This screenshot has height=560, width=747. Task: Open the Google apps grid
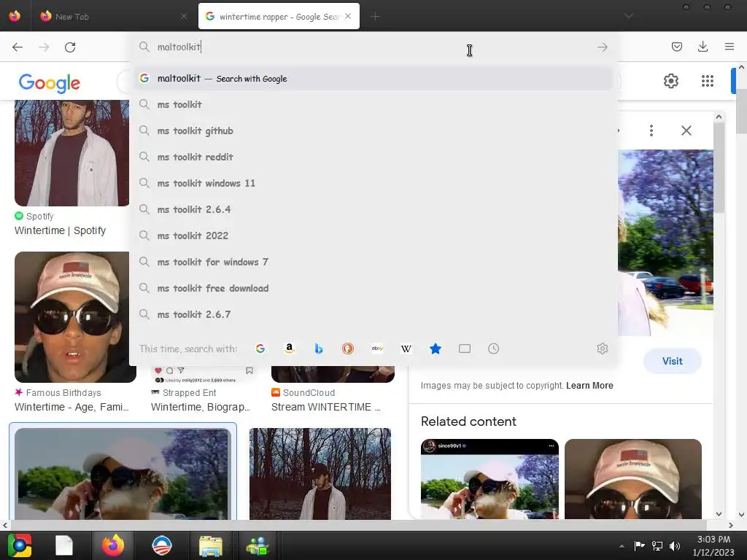pyautogui.click(x=708, y=81)
